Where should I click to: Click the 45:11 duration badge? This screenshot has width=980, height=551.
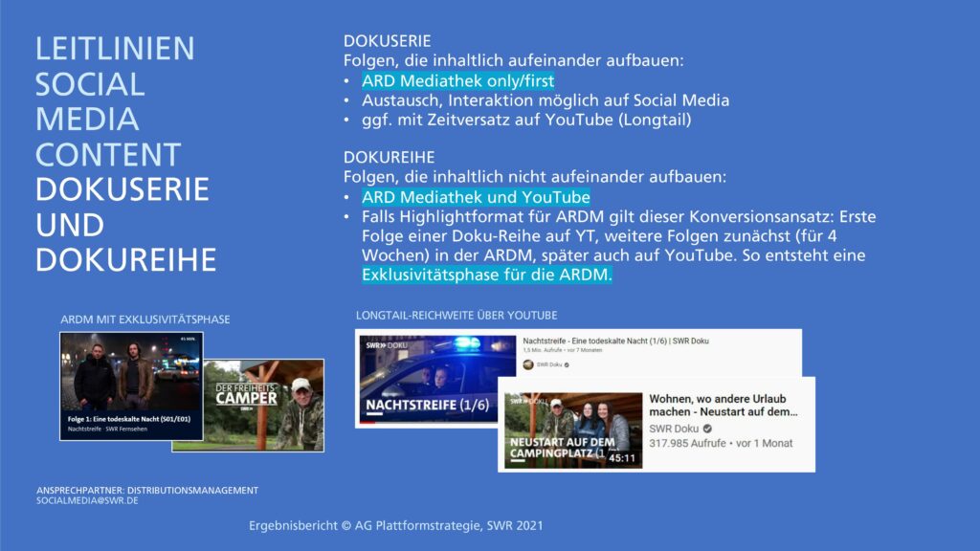pos(620,457)
